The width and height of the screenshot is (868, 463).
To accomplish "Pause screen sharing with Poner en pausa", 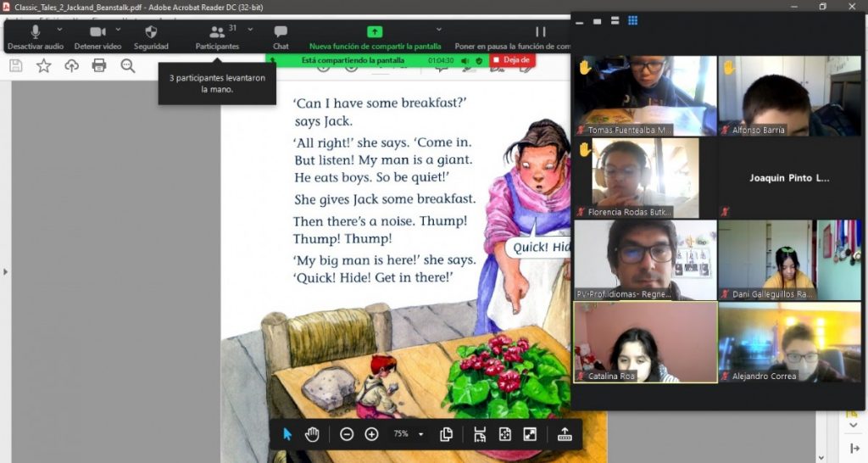I will 540,36.
